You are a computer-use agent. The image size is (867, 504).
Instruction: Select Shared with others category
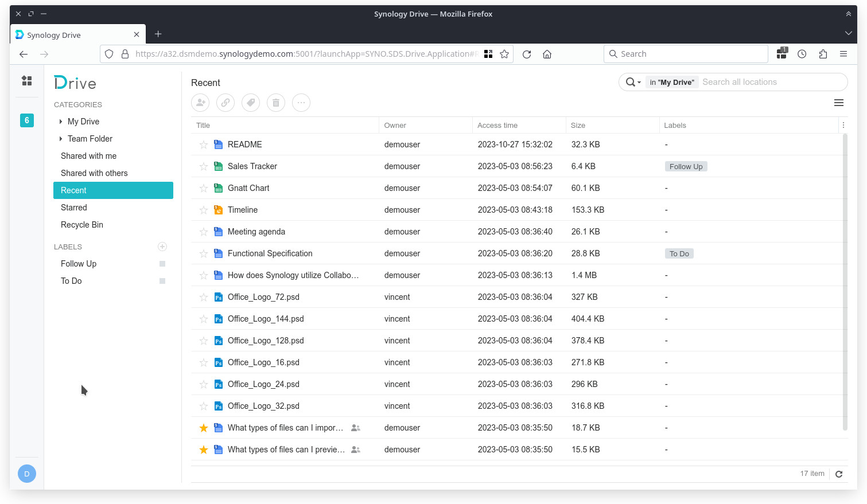coord(113,173)
